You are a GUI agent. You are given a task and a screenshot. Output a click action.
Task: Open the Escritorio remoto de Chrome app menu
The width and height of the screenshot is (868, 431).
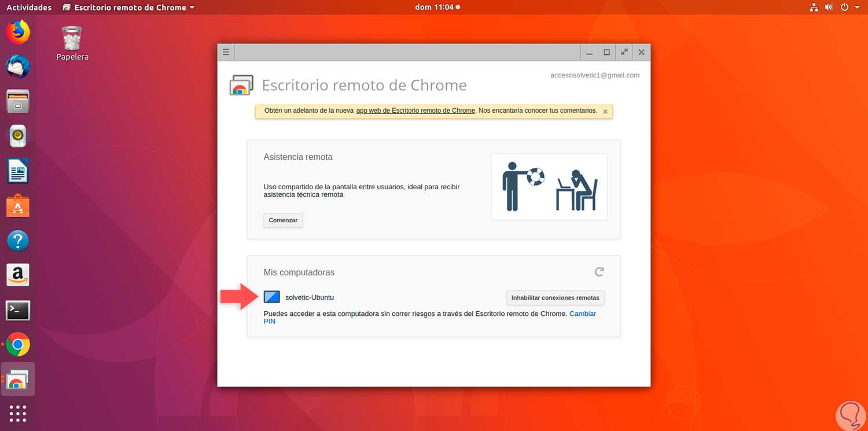point(128,8)
